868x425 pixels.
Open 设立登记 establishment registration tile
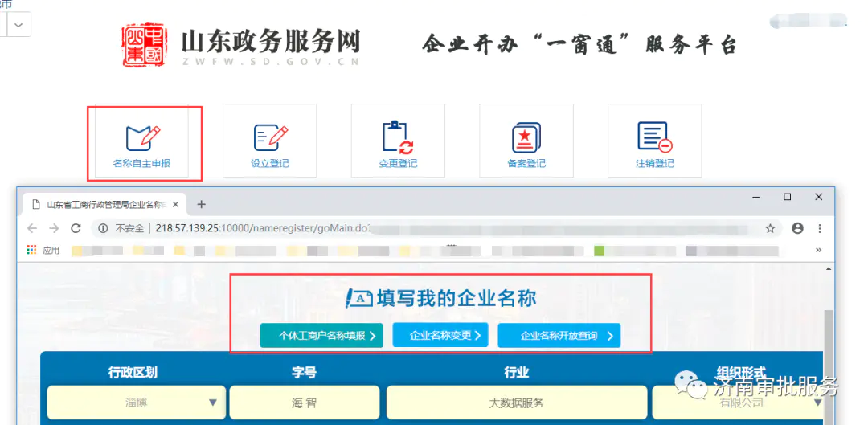(269, 141)
